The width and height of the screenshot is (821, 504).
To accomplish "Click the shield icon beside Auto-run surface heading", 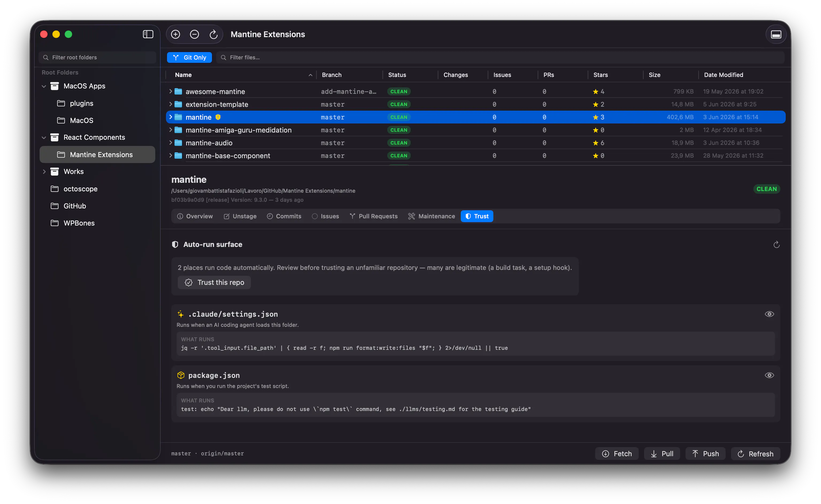I will [175, 244].
